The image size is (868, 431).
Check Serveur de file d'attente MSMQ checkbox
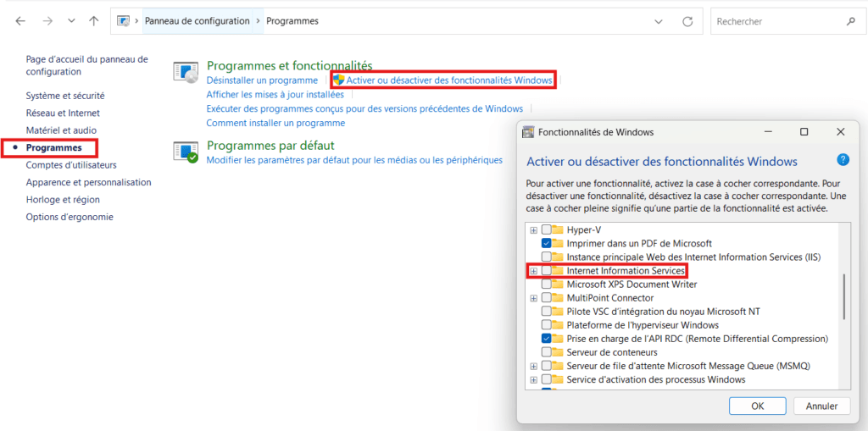(547, 366)
